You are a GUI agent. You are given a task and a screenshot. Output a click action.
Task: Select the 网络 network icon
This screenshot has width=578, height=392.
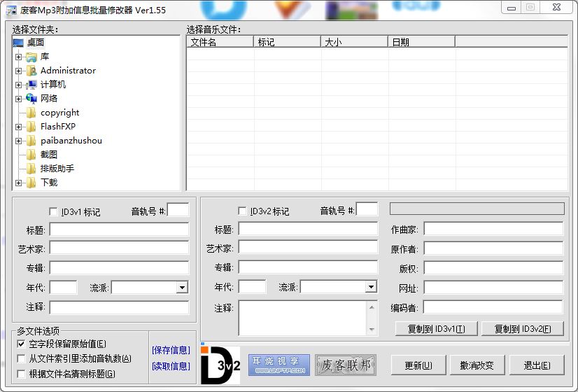coord(31,99)
